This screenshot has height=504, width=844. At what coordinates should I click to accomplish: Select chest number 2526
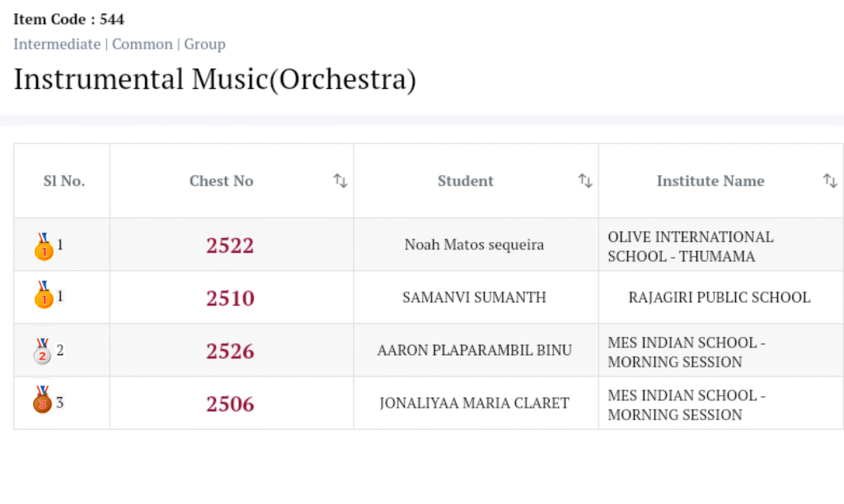point(230,351)
